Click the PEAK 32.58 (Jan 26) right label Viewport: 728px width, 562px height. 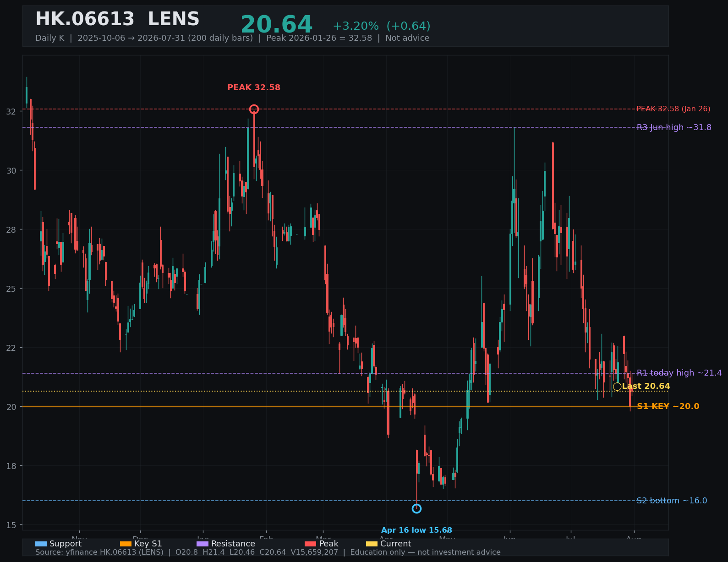tap(673, 109)
